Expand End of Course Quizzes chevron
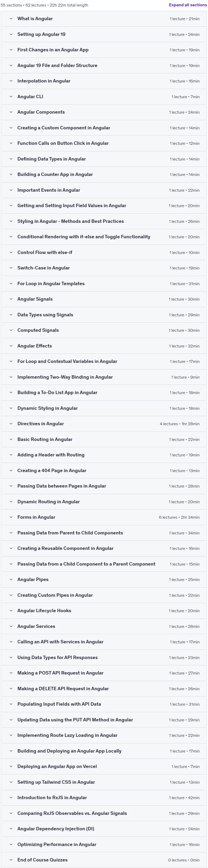This screenshot has width=208, height=868. click(11, 860)
